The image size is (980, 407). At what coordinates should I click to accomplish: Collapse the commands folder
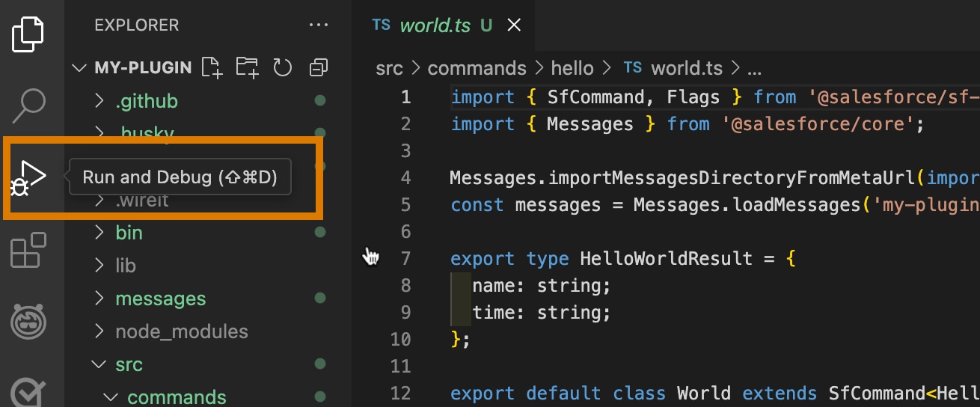(x=110, y=397)
